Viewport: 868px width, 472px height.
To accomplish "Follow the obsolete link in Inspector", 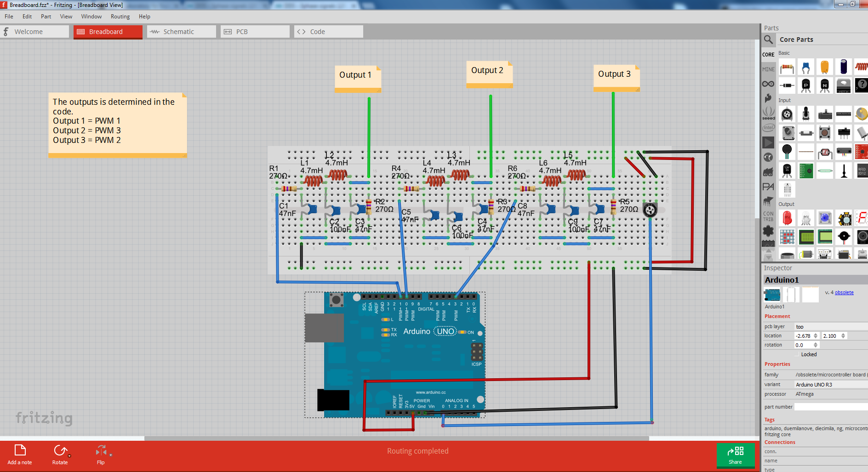I will pos(844,292).
